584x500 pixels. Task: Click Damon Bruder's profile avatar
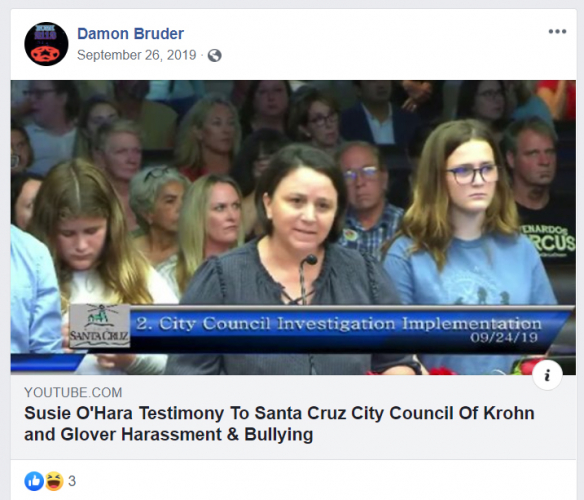click(x=46, y=44)
